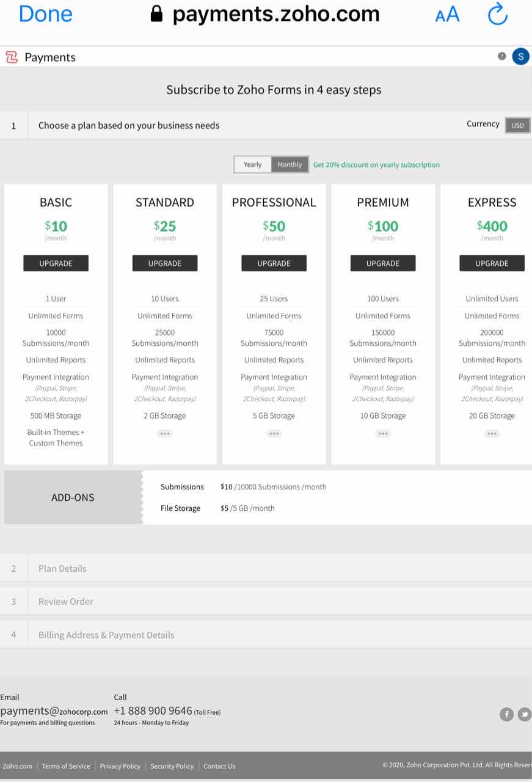Image resolution: width=532 pixels, height=782 pixels.
Task: Click the Zoho Payments logo icon
Action: 12,57
